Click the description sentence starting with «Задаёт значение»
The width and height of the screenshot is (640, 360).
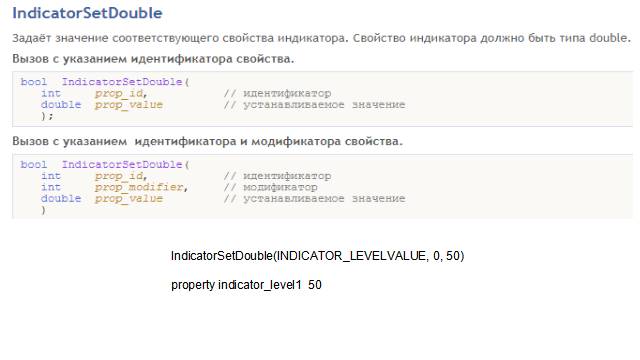pyautogui.click(x=322, y=38)
